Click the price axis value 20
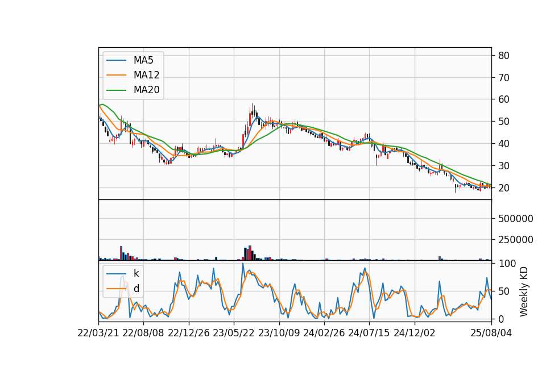 coord(504,188)
